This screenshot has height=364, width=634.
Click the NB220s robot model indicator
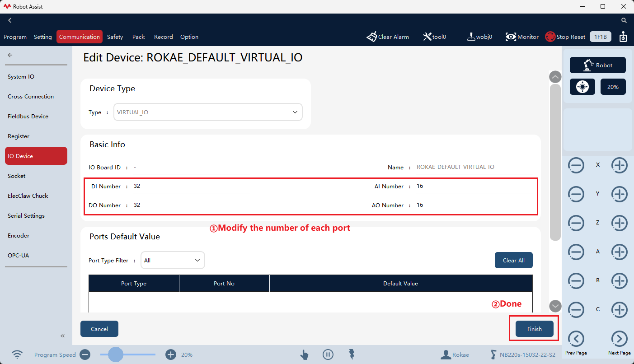523,355
